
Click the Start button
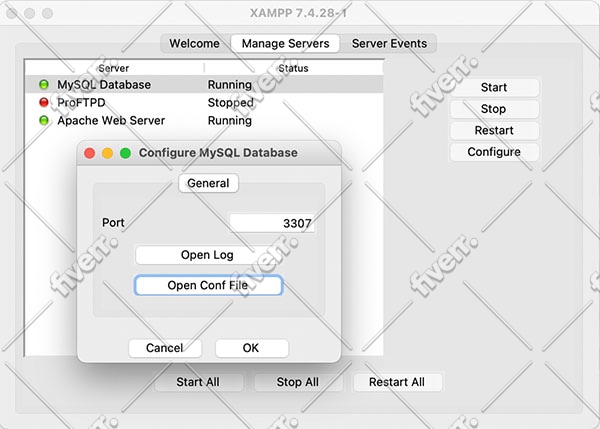(x=494, y=87)
